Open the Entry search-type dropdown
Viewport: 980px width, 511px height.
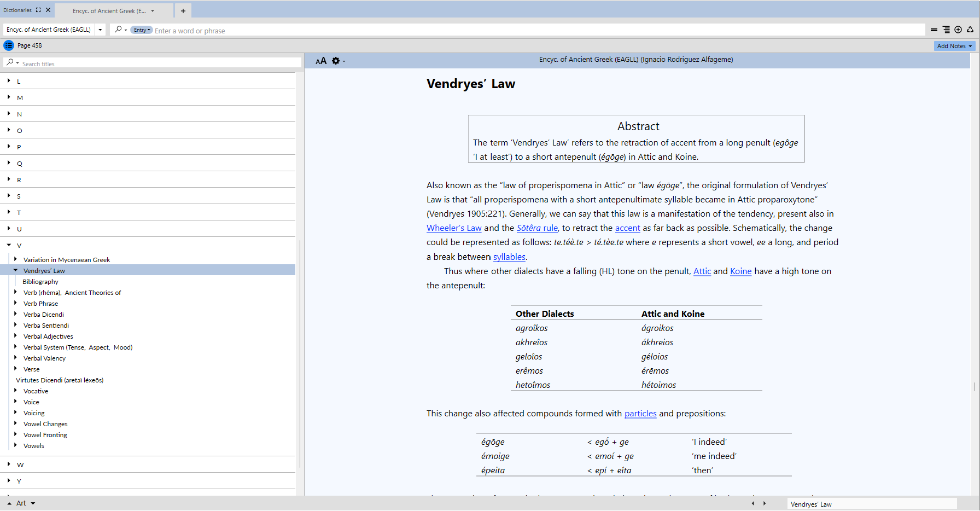(x=141, y=30)
